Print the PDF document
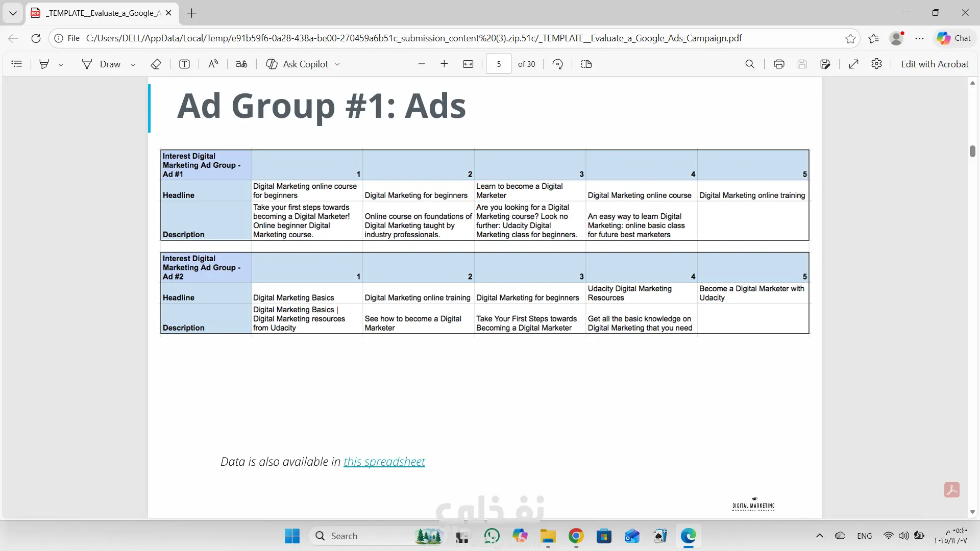The height and width of the screenshot is (551, 980). point(779,64)
